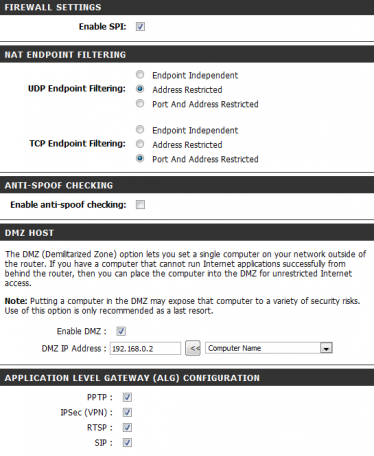Select TCP Address Restricted radio option
The width and height of the screenshot is (374, 456).
(140, 144)
